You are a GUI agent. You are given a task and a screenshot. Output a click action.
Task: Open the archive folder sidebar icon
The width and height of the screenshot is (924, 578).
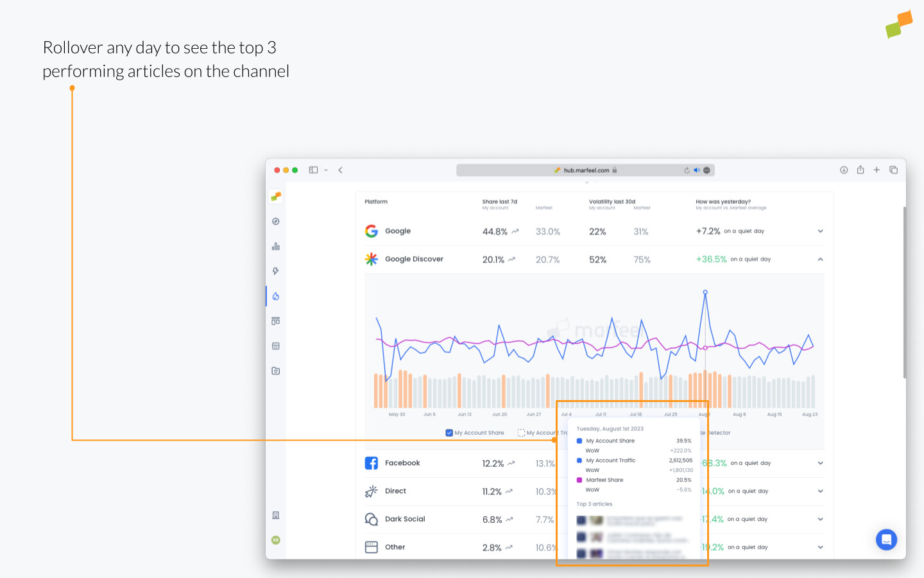point(275,371)
